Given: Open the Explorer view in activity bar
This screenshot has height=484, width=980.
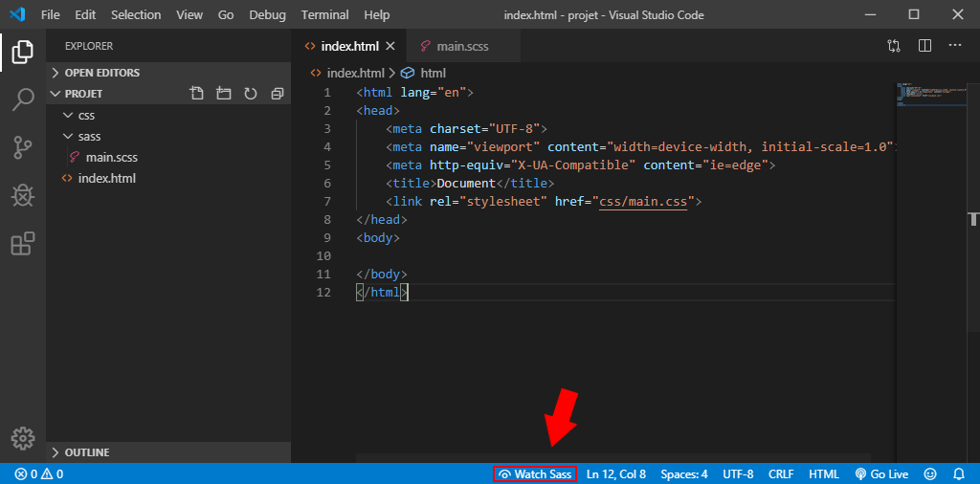Looking at the screenshot, I should (x=23, y=51).
